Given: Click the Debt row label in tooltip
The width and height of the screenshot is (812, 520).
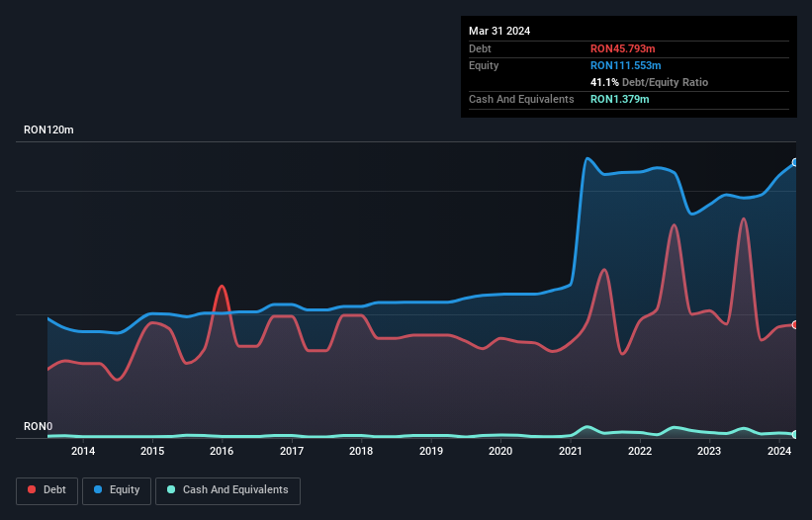Looking at the screenshot, I should click(x=480, y=48).
